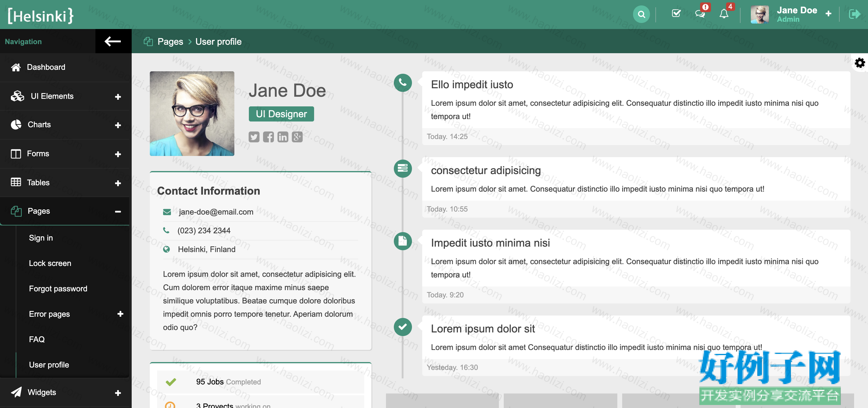Image resolution: width=868 pixels, height=408 pixels.
Task: Click the Tables grid icon in sidebar
Action: (16, 182)
